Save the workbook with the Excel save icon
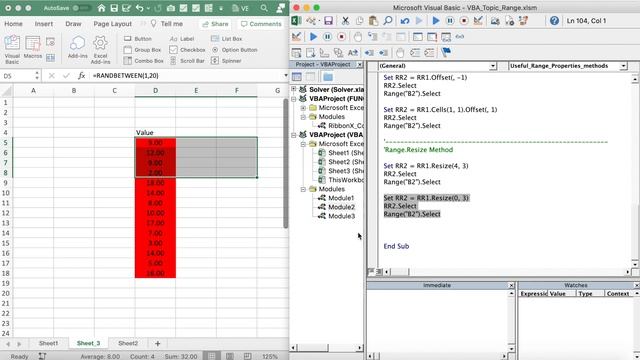 pos(114,8)
